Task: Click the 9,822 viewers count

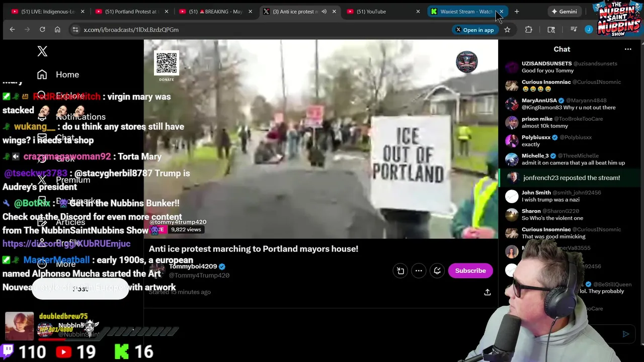Action: [186, 229]
